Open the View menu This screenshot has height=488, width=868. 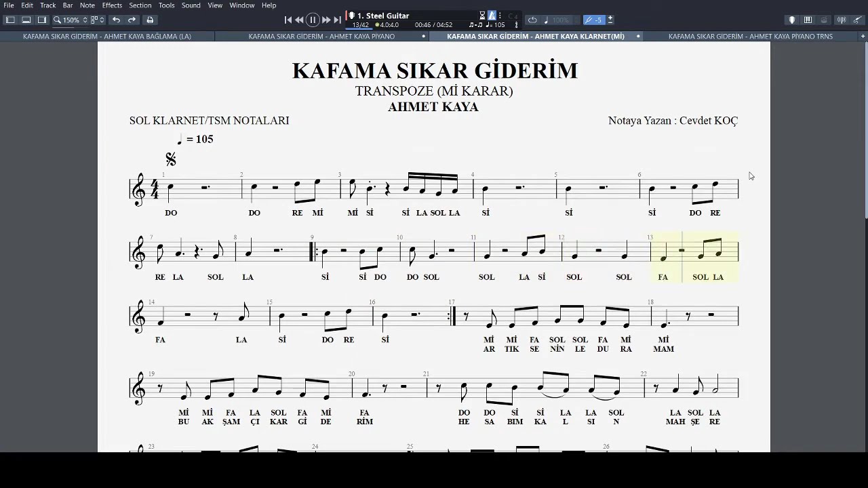tap(215, 5)
